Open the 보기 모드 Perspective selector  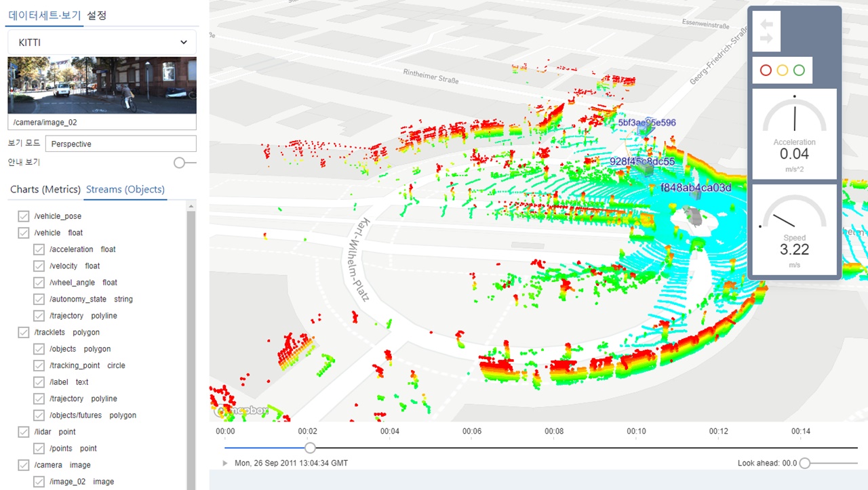click(121, 144)
